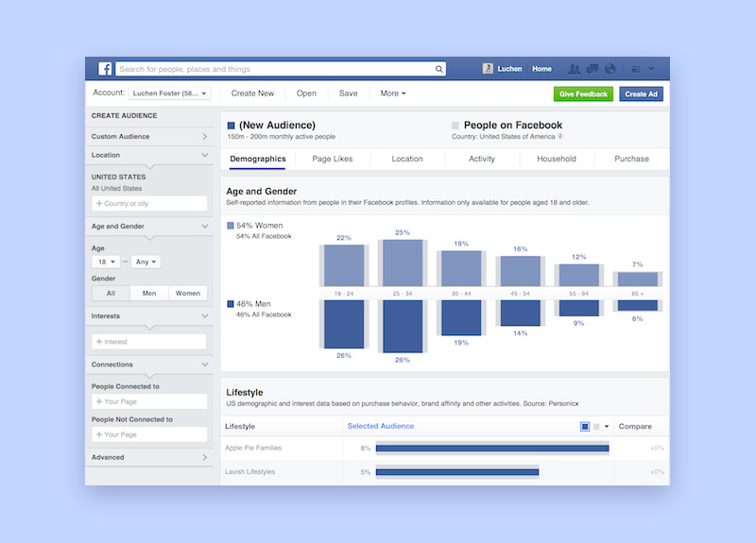Switch to the Household tab
The image size is (756, 543).
pyautogui.click(x=557, y=159)
